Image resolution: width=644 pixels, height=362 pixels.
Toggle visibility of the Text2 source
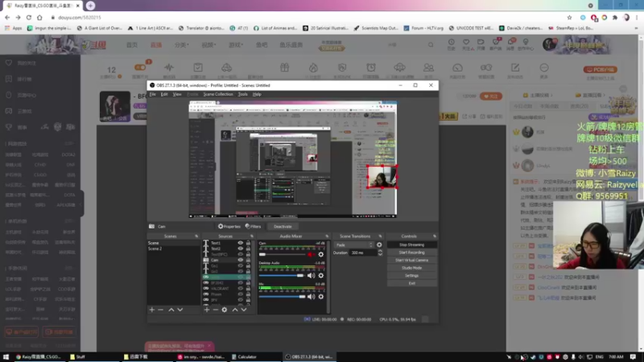(240, 249)
